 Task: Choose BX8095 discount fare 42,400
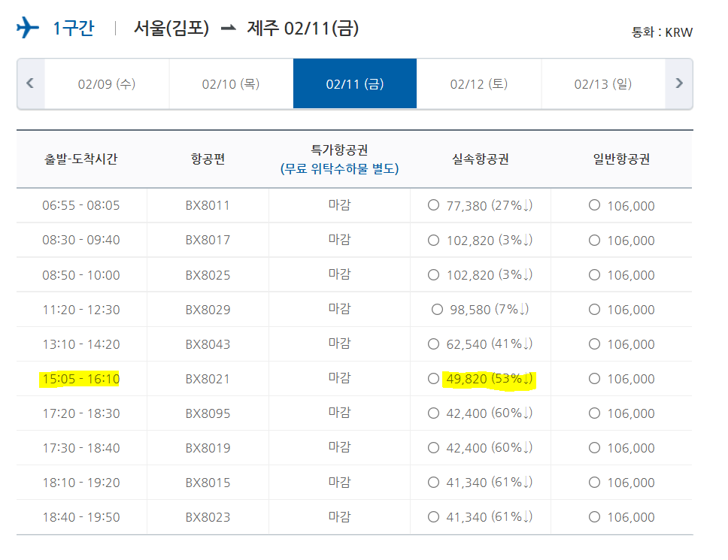(x=433, y=413)
